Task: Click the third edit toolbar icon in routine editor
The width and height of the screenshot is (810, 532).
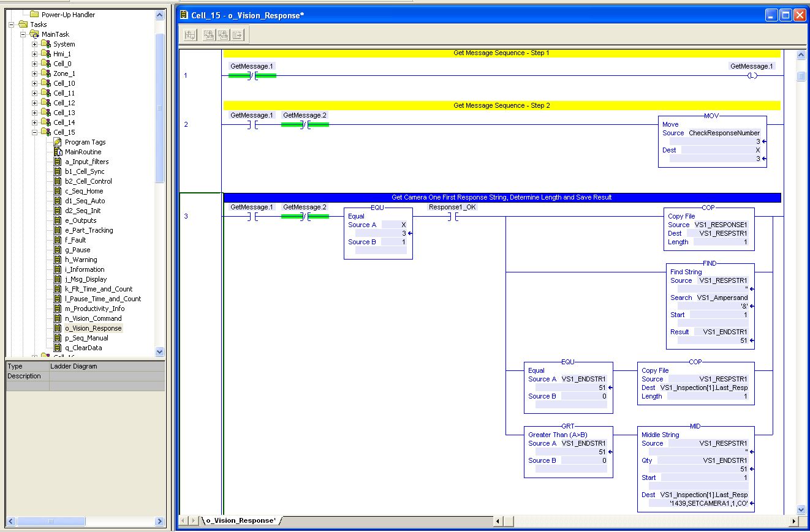Action: pos(224,35)
